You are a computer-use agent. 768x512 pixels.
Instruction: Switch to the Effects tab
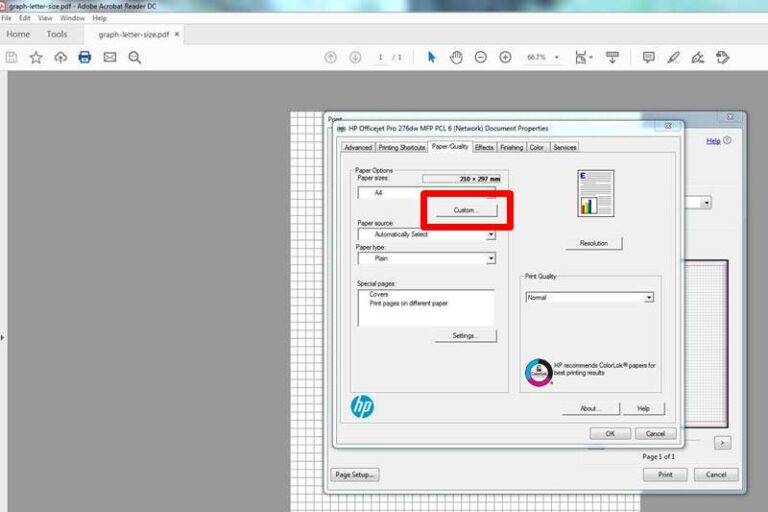(484, 148)
